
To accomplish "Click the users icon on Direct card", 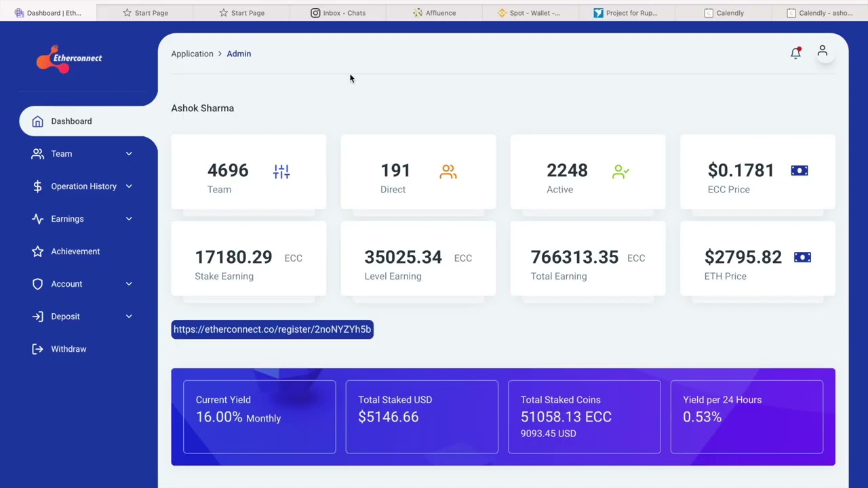I will (448, 171).
